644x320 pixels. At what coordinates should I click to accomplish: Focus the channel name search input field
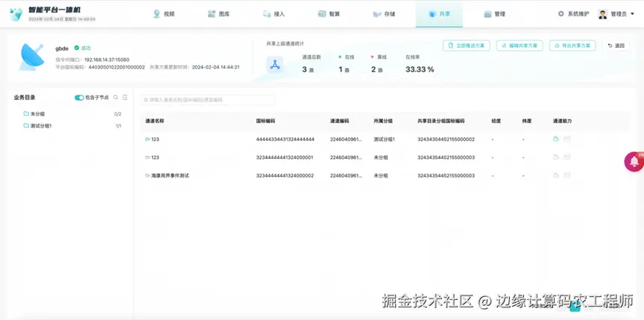(x=207, y=100)
